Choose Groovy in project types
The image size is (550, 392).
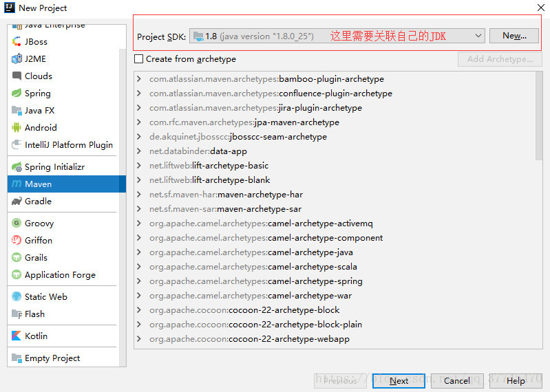(x=63, y=223)
